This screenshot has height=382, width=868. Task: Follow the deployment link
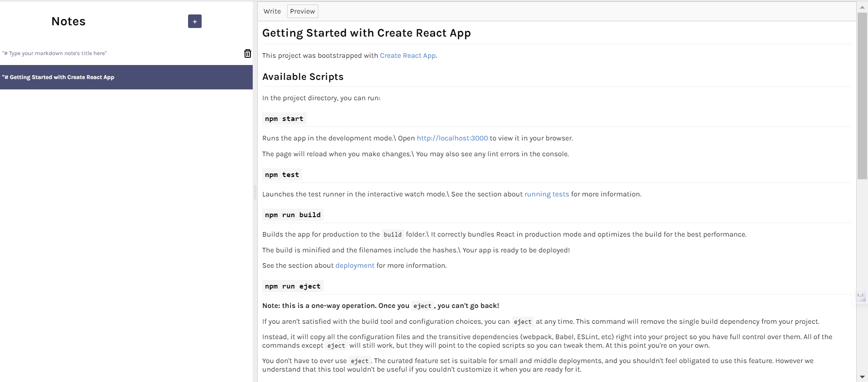355,266
